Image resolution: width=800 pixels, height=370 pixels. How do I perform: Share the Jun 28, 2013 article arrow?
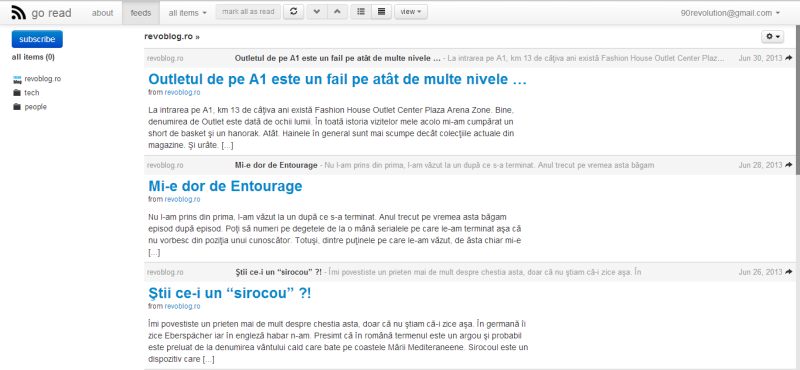click(x=789, y=165)
